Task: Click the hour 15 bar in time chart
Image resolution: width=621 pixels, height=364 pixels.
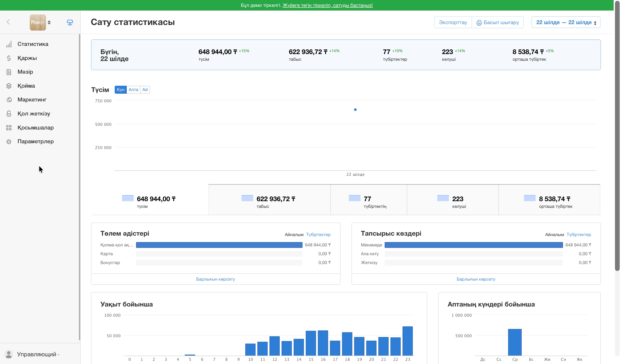Action: (x=311, y=343)
